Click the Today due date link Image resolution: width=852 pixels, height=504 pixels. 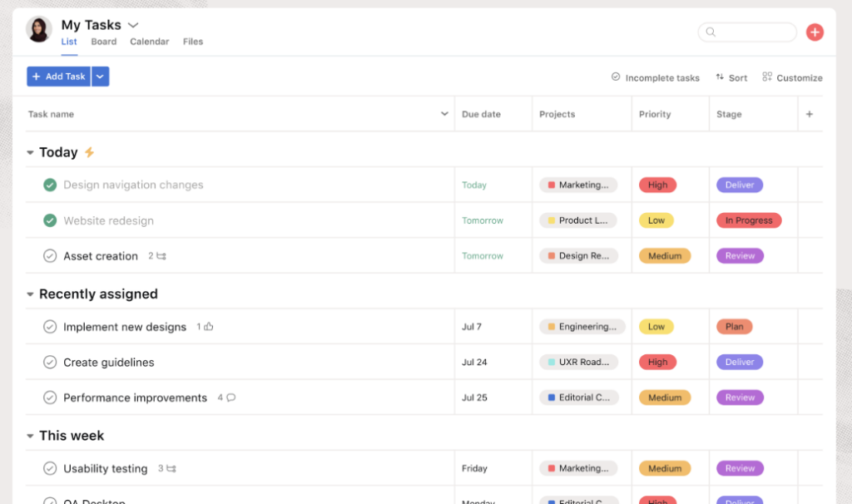click(x=474, y=185)
